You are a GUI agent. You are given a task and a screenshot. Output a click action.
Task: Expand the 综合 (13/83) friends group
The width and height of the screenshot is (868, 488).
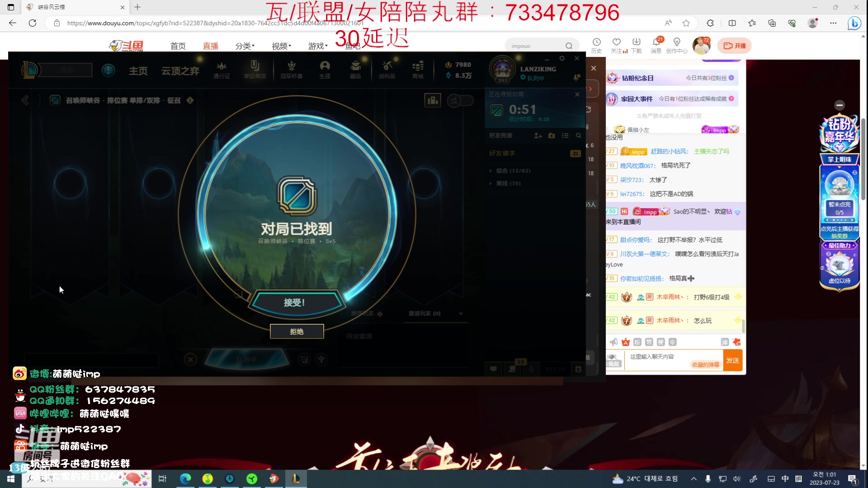click(x=510, y=170)
